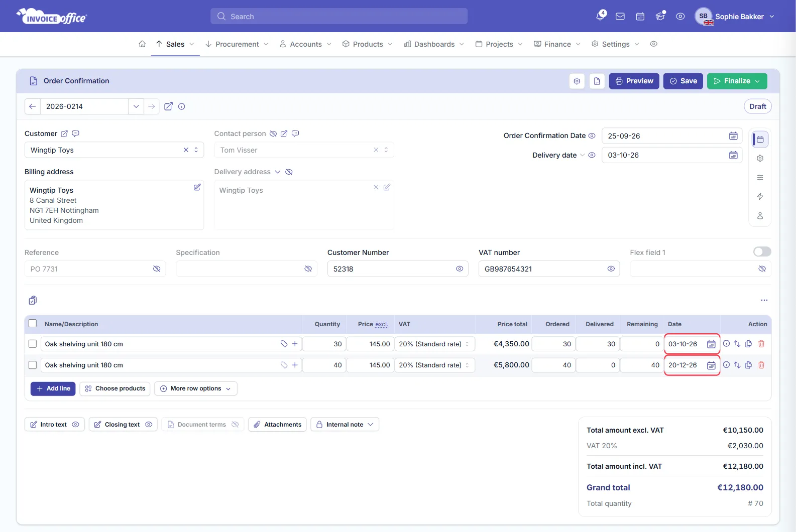Clear the Wingtip Toys customer selection

(x=186, y=150)
